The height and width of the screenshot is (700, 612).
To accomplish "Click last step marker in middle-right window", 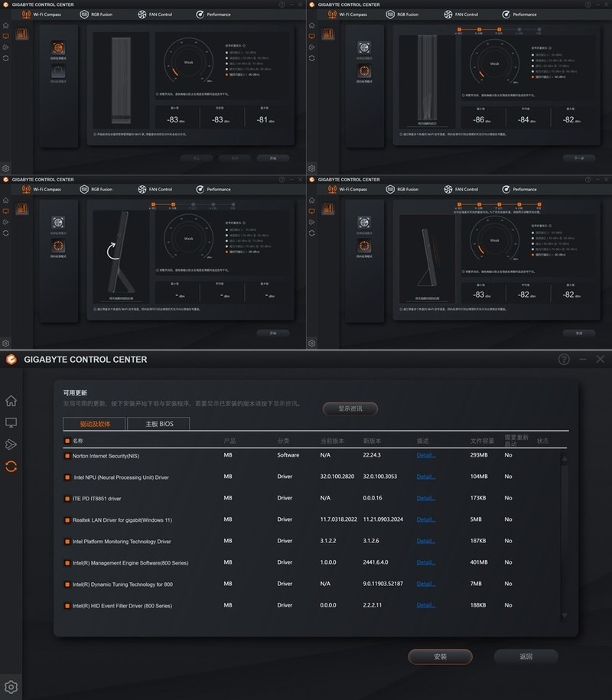I will point(539,204).
